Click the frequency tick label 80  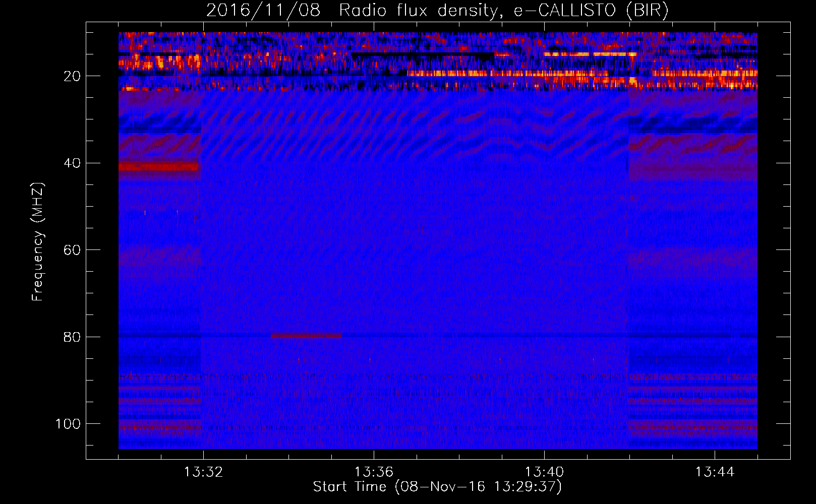click(73, 337)
